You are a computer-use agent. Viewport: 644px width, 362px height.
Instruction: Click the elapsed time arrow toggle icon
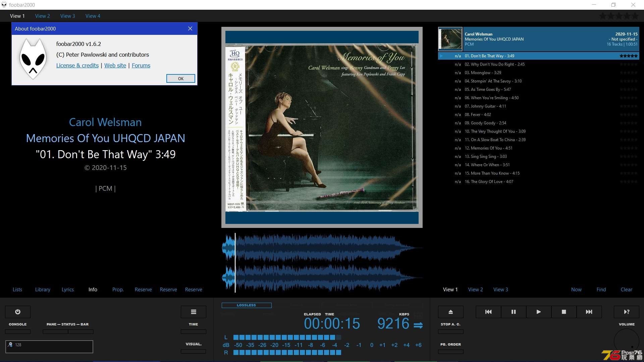[418, 325]
